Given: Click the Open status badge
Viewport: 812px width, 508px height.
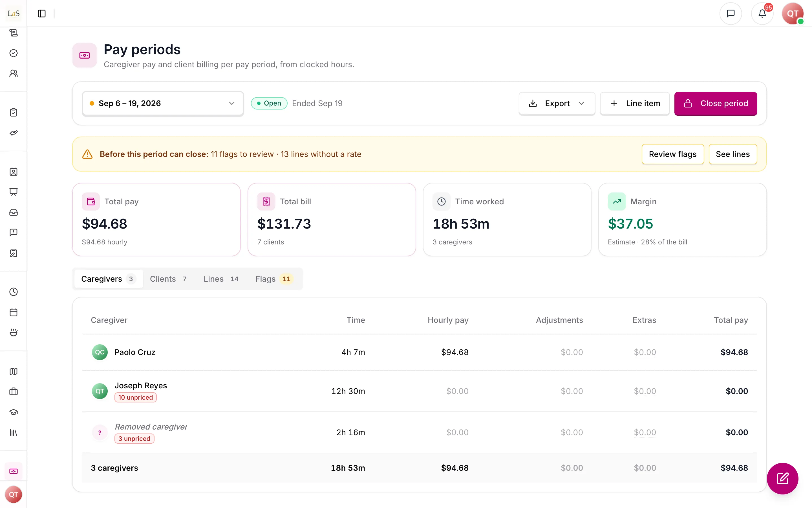Looking at the screenshot, I should tap(269, 104).
